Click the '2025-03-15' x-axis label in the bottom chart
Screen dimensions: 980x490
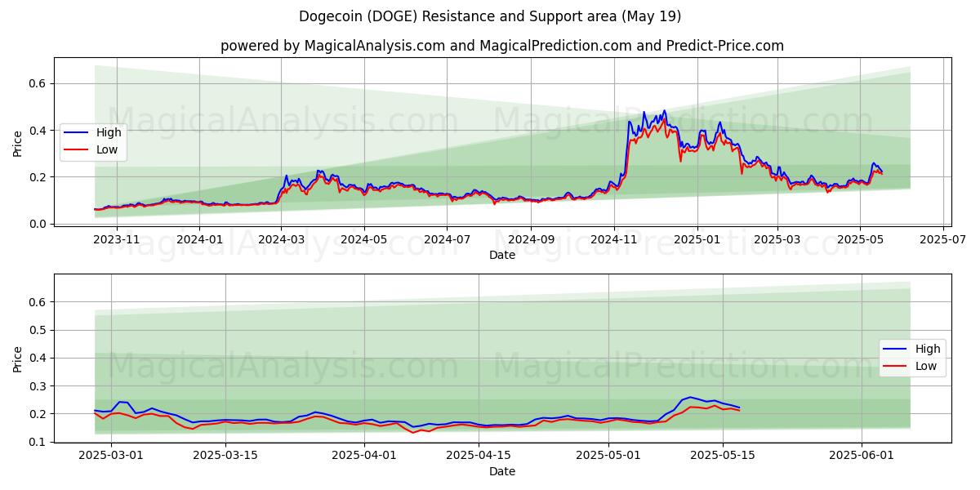tap(226, 456)
